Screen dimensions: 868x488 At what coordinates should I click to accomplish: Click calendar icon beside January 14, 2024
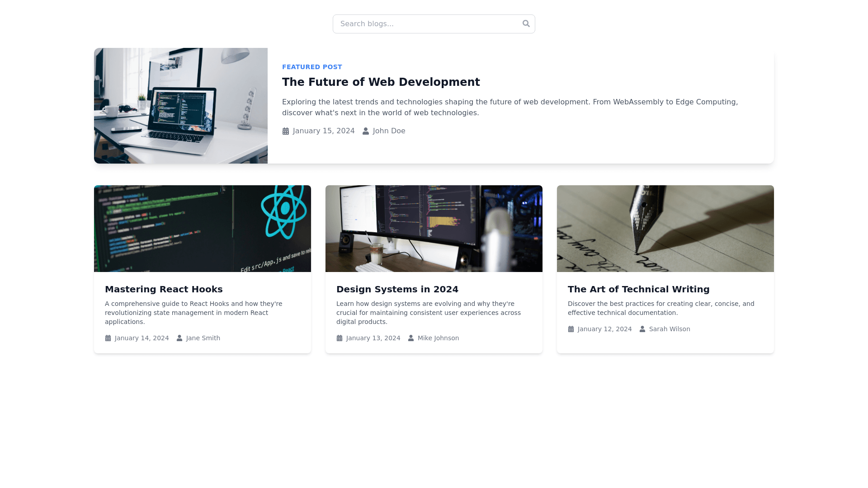(x=108, y=338)
